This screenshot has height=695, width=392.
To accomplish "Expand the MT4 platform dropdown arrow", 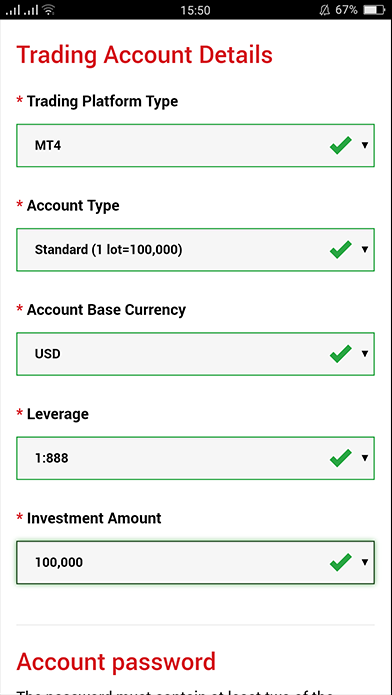I will [365, 145].
